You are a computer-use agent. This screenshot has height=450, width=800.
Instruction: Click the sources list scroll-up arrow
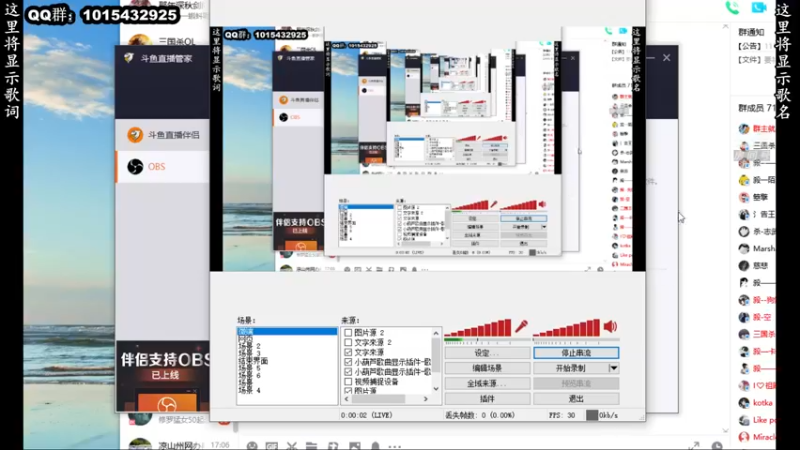pyautogui.click(x=436, y=333)
